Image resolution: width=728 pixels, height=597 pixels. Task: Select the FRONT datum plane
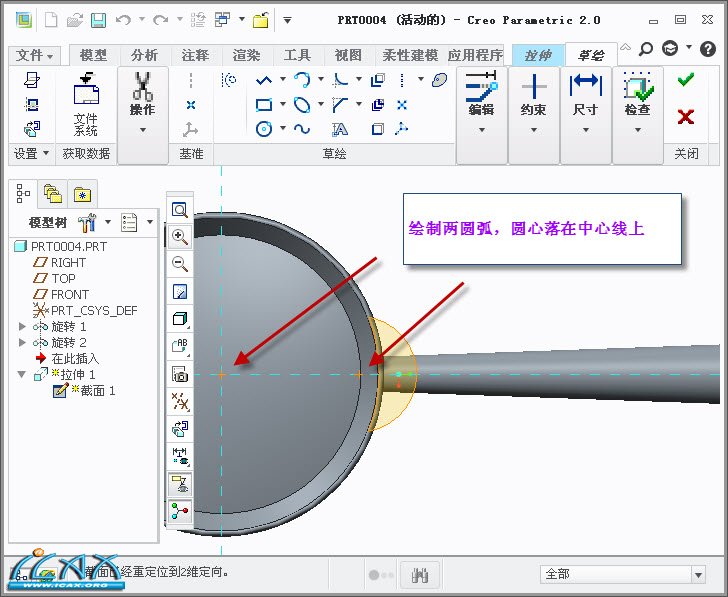(61, 294)
